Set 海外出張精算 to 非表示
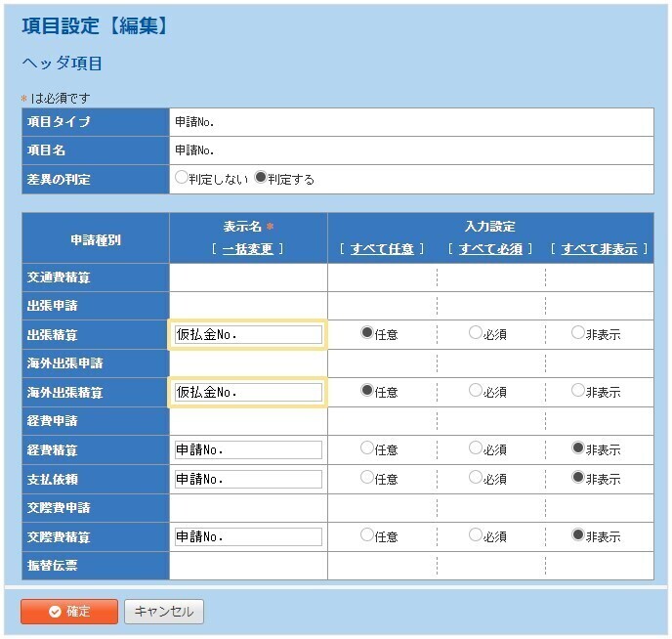 coord(578,391)
